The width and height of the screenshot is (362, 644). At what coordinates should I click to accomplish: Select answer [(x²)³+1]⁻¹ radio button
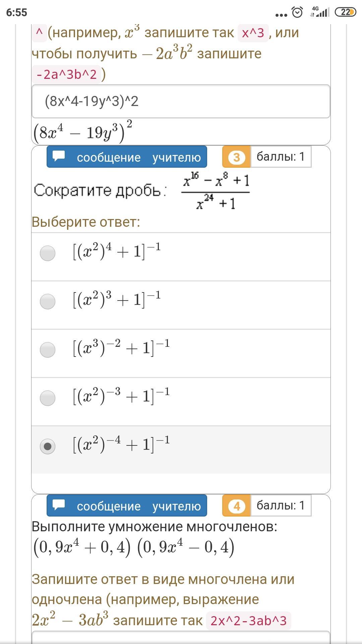pyautogui.click(x=48, y=301)
